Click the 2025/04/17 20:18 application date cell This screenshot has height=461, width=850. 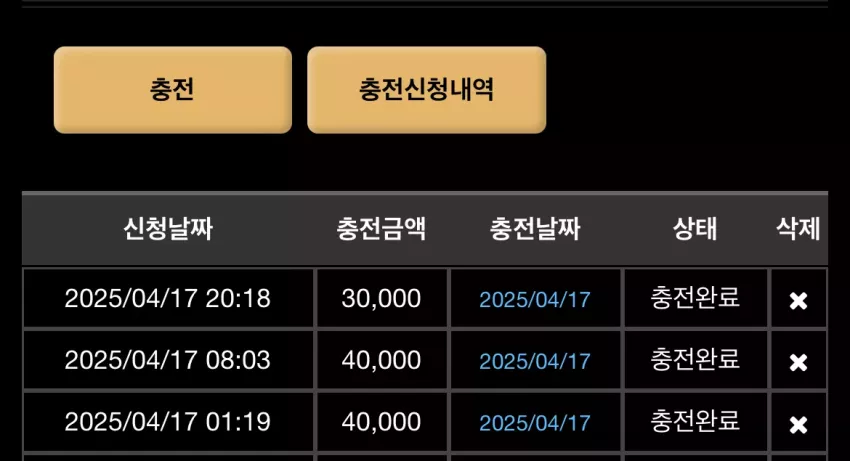point(168,298)
